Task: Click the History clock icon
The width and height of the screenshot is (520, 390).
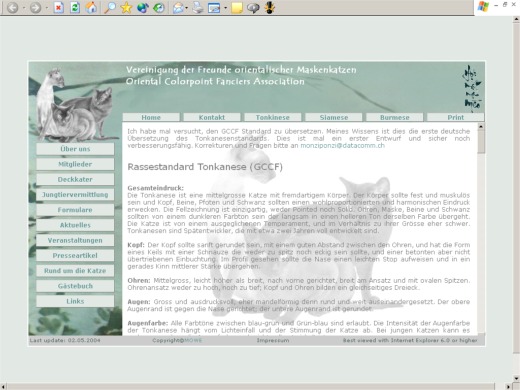Action: coord(159,7)
